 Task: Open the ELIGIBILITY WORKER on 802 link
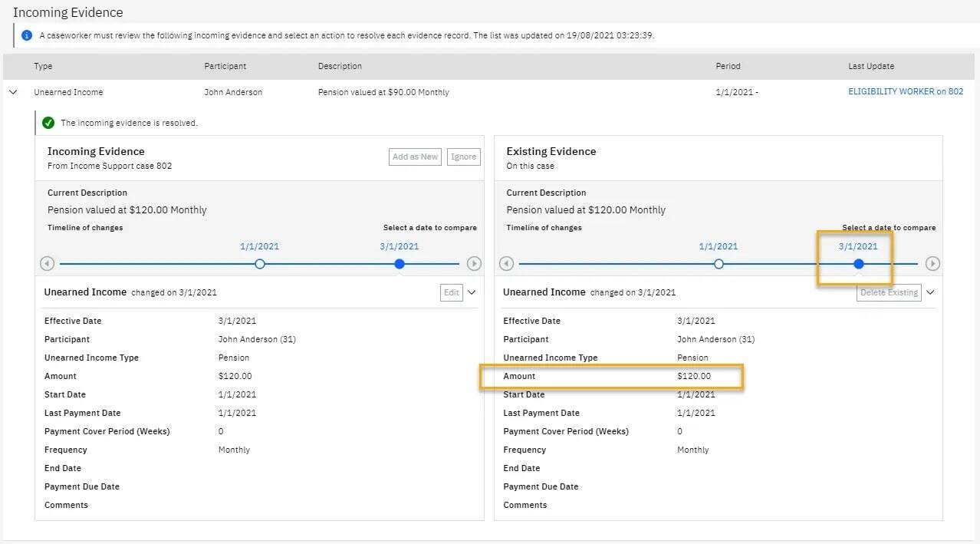click(906, 91)
